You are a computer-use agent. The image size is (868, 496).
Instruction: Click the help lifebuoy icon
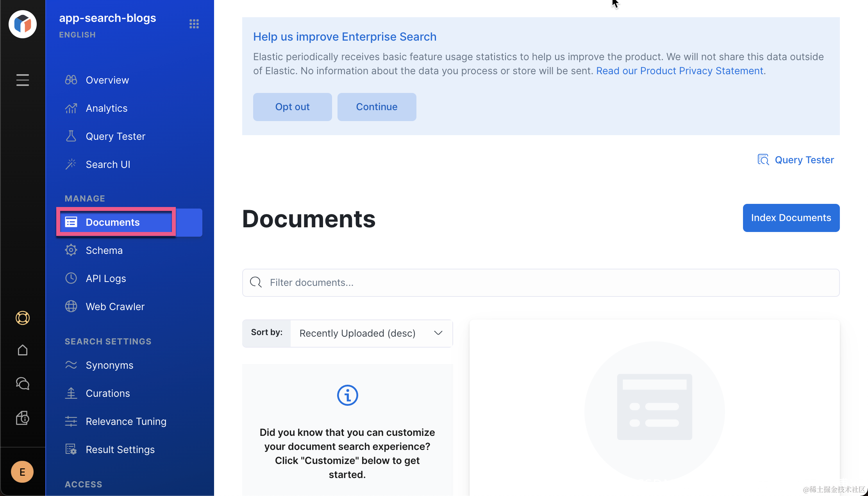coord(23,318)
